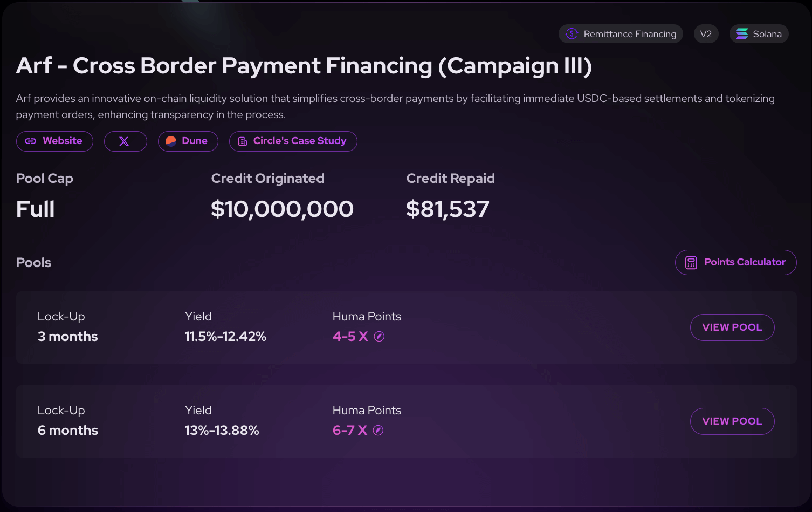Viewport: 812px width, 512px height.
Task: Click the link icon beside Website
Action: 31,141
